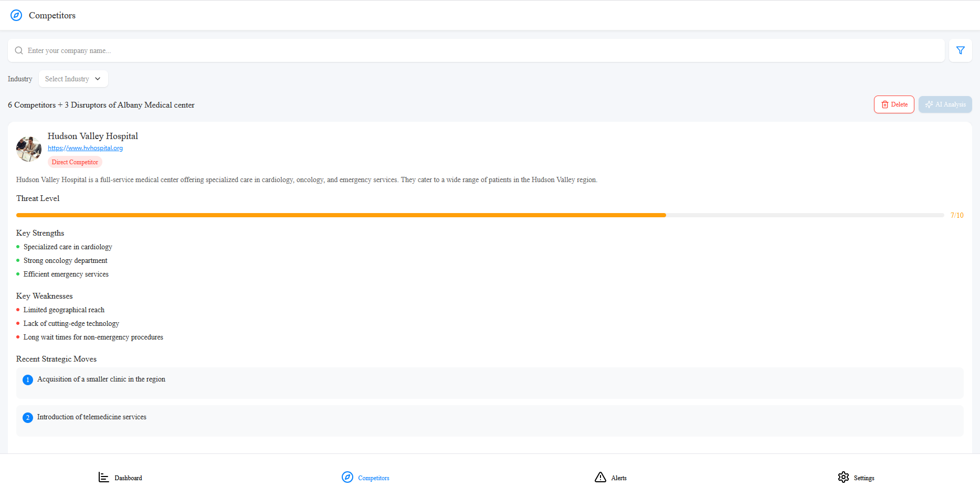Image resolution: width=980 pixels, height=487 pixels.
Task: Select the Competitors tab label
Action: tap(374, 478)
